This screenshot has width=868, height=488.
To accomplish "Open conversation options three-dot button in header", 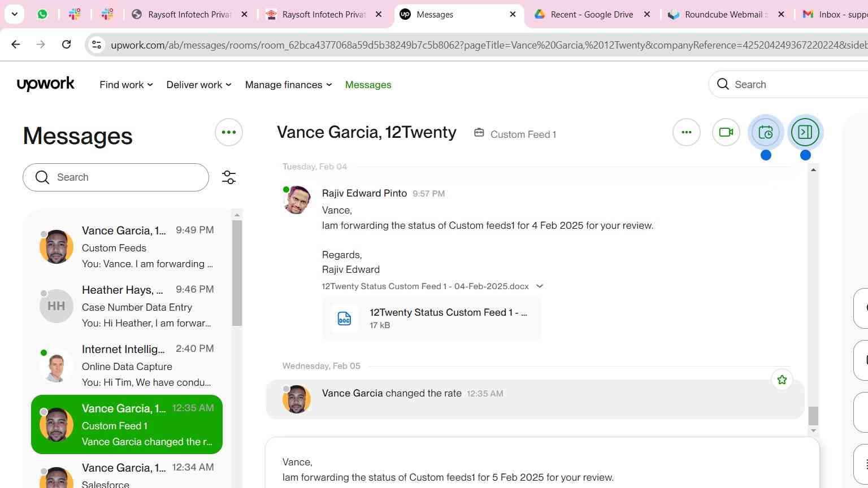I will [687, 132].
